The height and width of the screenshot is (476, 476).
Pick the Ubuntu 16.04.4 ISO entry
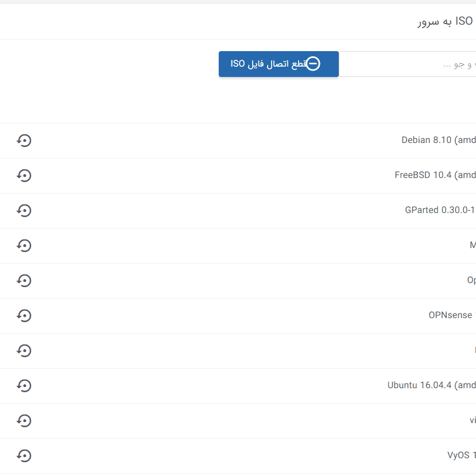431,385
